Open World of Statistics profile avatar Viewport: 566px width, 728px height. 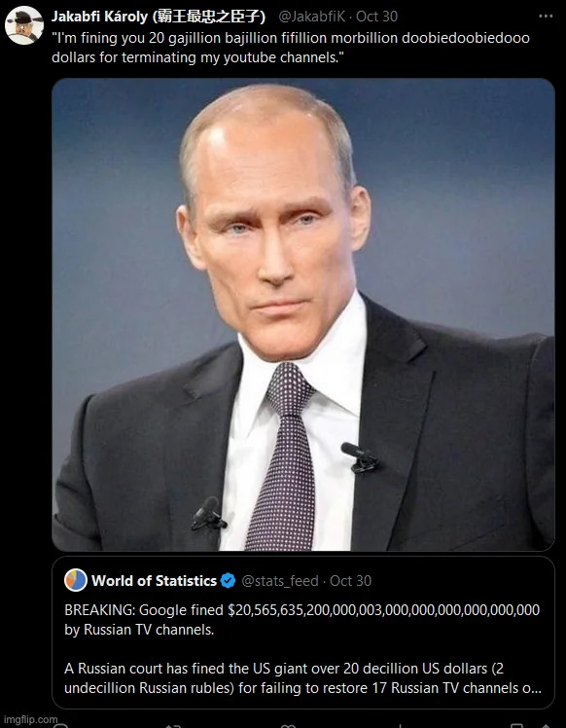pyautogui.click(x=76, y=580)
